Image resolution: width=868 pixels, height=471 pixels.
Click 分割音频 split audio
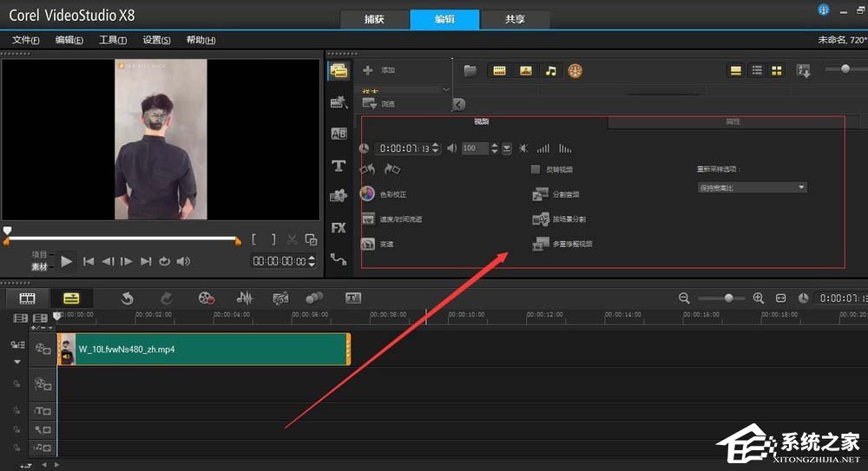(556, 194)
